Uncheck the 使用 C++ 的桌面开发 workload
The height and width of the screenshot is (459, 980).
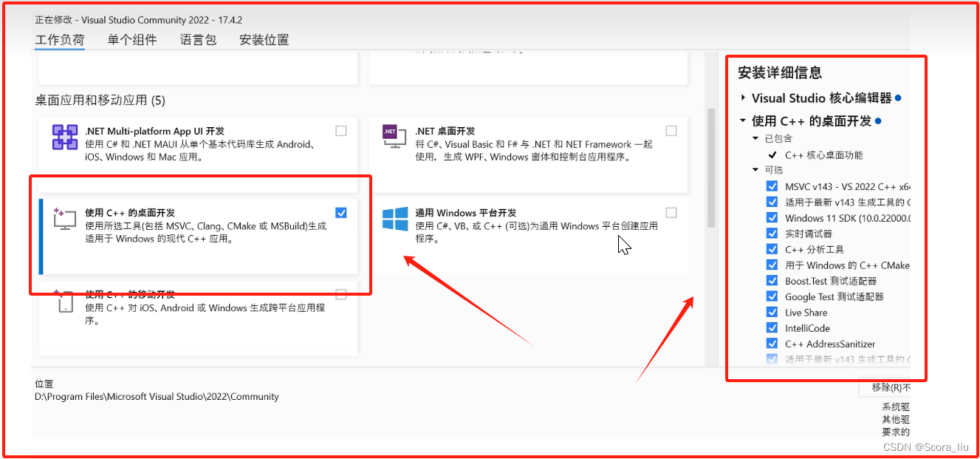(x=340, y=213)
